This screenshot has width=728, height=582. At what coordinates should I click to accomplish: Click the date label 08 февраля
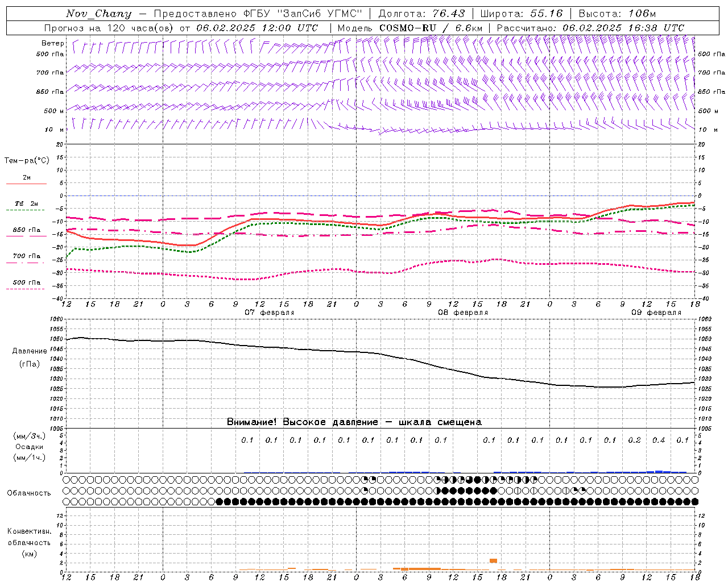click(463, 313)
